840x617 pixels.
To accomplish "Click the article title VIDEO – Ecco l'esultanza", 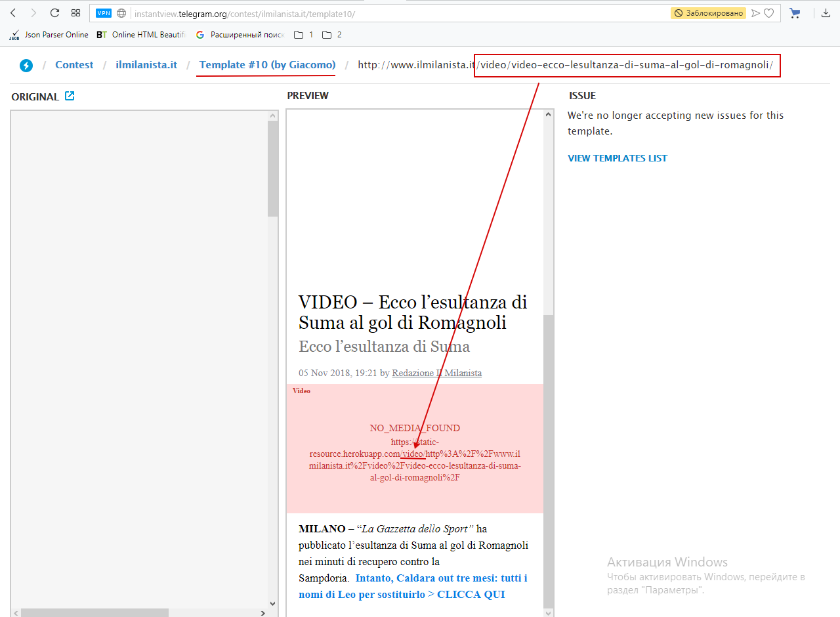I will pyautogui.click(x=413, y=312).
